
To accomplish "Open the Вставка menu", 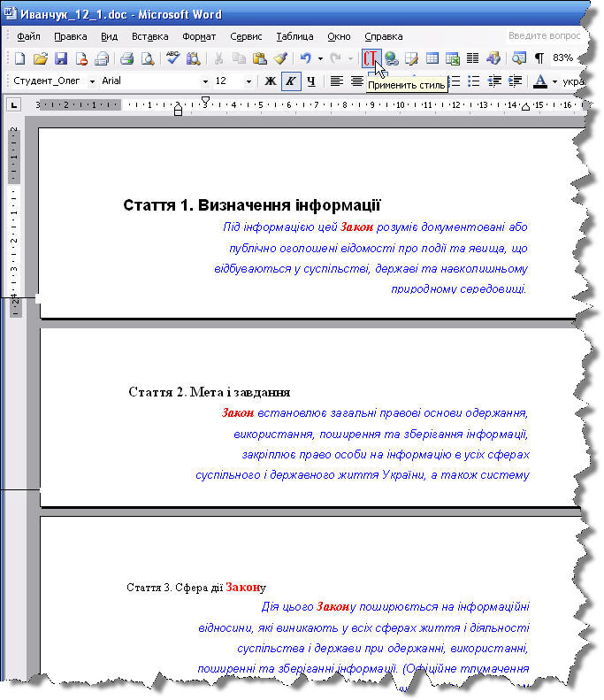I will 149,36.
